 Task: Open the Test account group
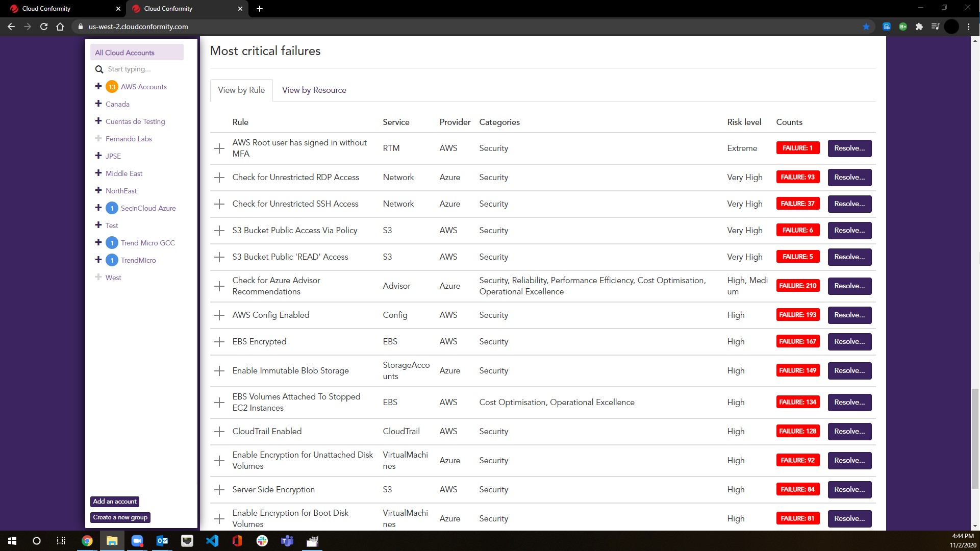pos(112,226)
